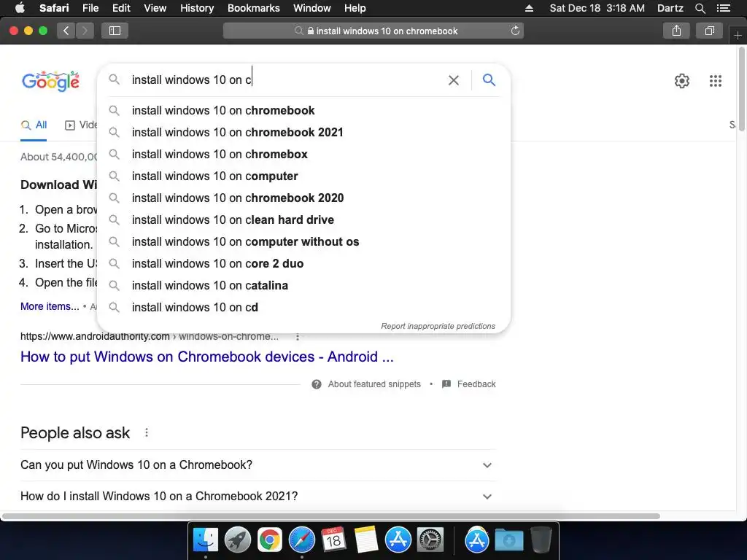This screenshot has width=747, height=560.
Task: Expand 'How do I install Windows 10 on a Chromebook 2021?'
Action: click(x=258, y=496)
